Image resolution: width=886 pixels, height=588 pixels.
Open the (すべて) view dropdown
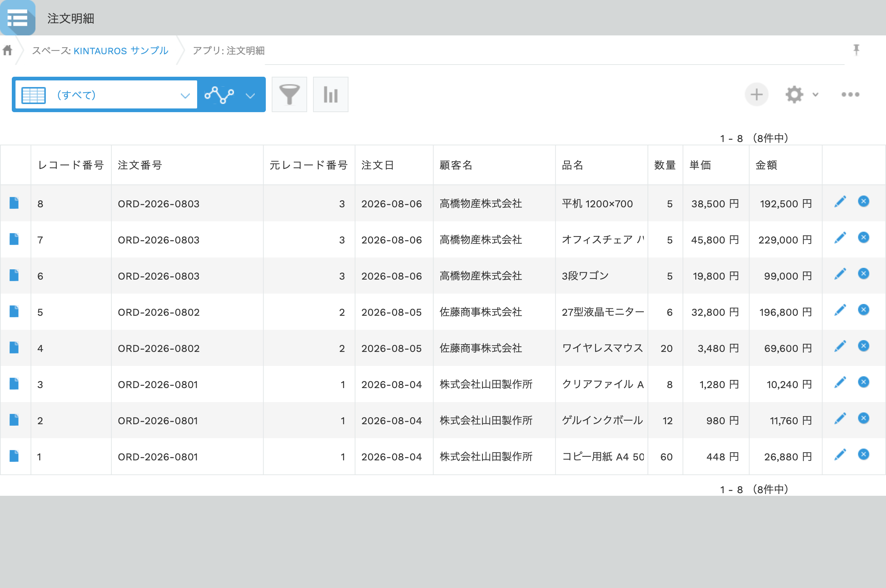pyautogui.click(x=107, y=95)
